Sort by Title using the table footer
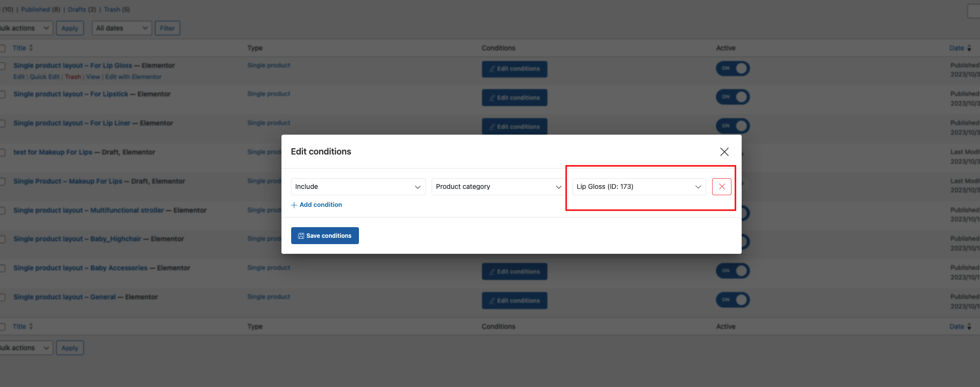The image size is (980, 387). coord(23,326)
